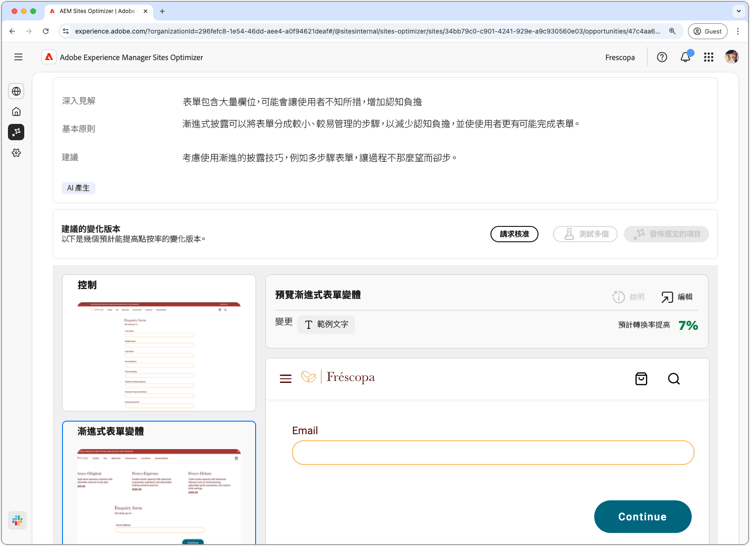Image resolution: width=750 pixels, height=546 pixels.
Task: Open the browser three-dot menu
Action: 738,31
